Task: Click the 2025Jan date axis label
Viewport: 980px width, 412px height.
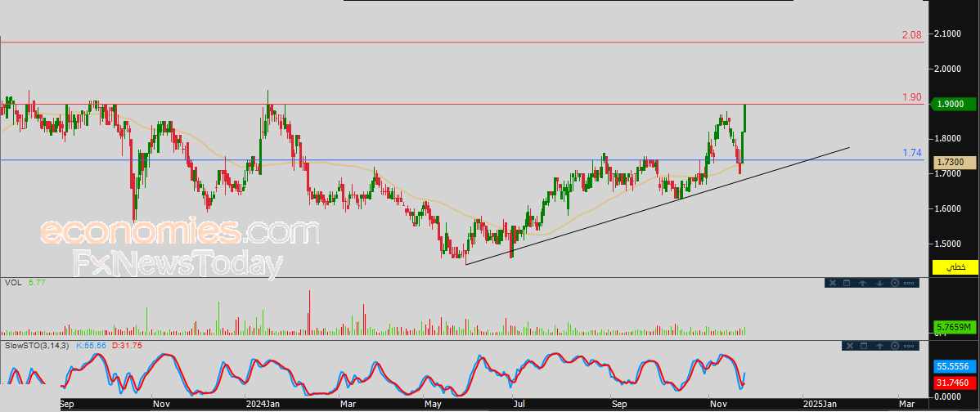Action: point(820,405)
